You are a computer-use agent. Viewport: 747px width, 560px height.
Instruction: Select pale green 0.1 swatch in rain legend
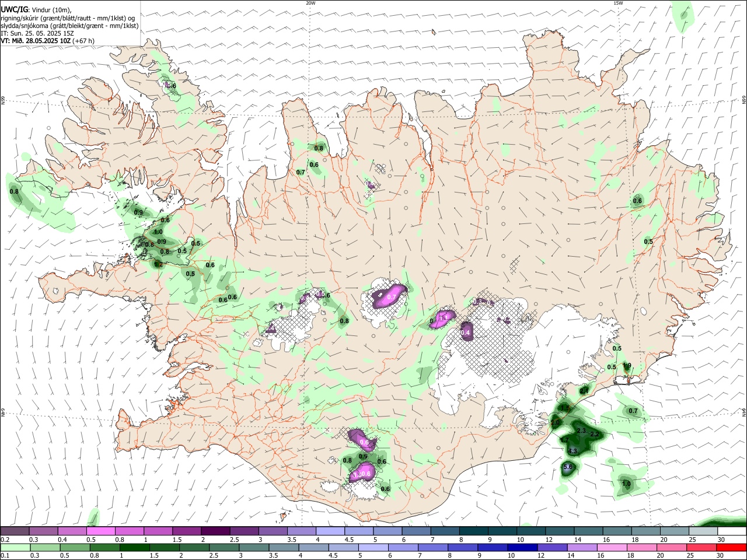pos(16,547)
